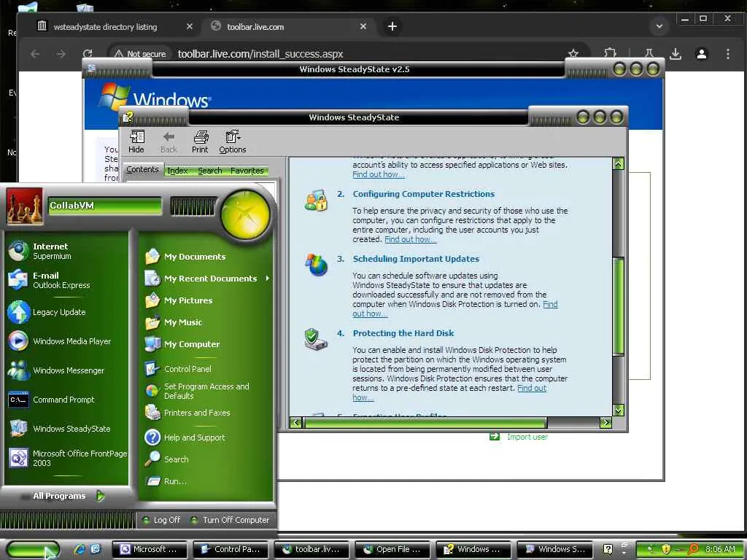
Task: Follow Find out how under Computer Restrictions
Action: click(x=410, y=239)
